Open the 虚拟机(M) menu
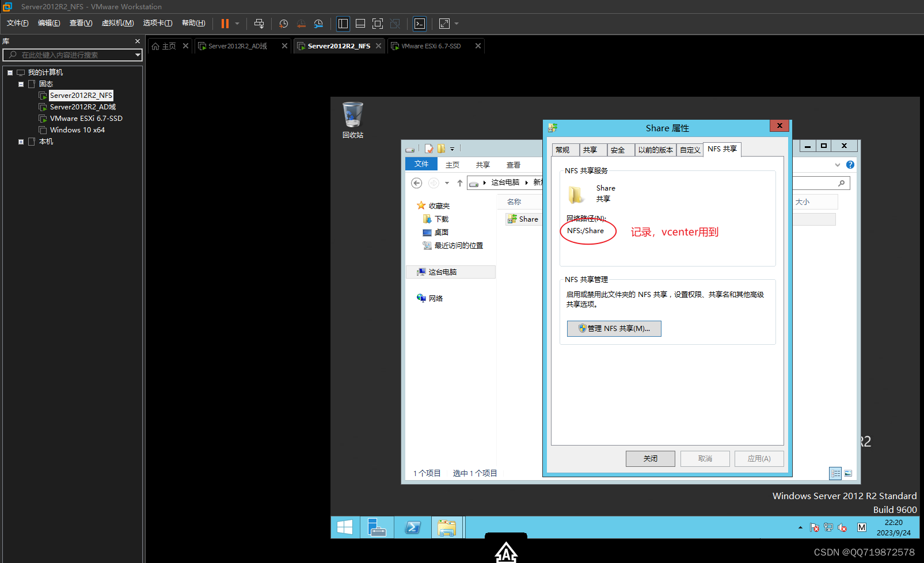 pos(117,23)
